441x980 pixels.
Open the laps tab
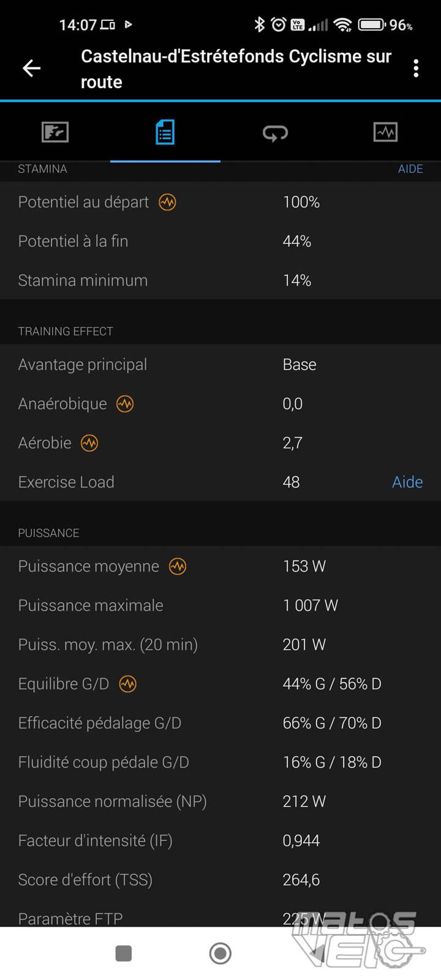pyautogui.click(x=275, y=132)
